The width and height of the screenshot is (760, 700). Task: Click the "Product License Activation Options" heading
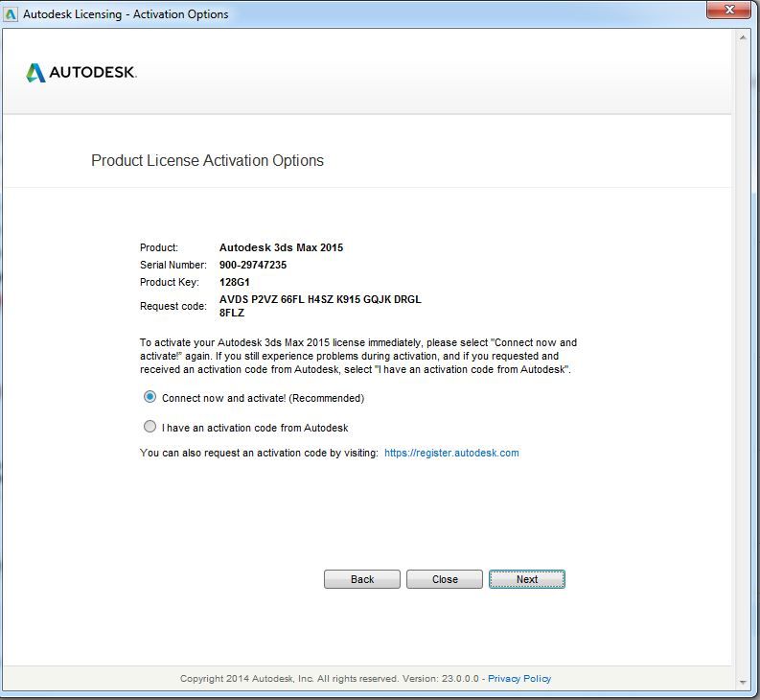click(207, 160)
